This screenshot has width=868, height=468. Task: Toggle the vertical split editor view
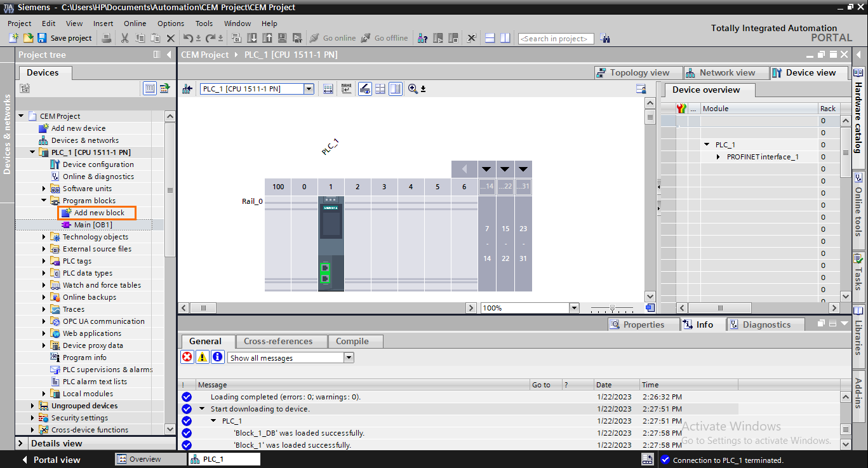[x=504, y=38]
